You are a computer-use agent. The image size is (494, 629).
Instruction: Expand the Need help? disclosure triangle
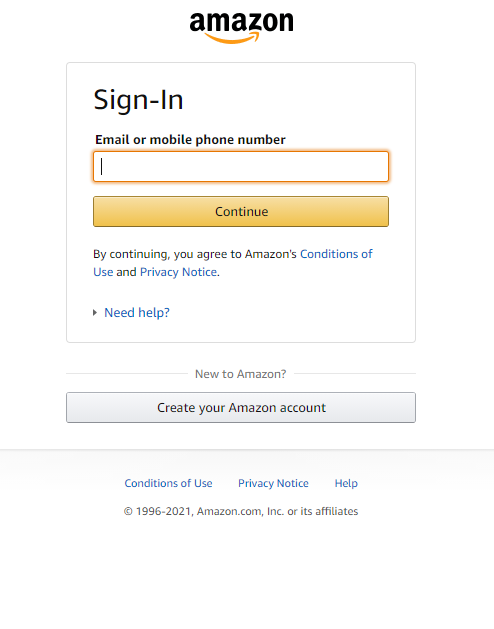[95, 312]
